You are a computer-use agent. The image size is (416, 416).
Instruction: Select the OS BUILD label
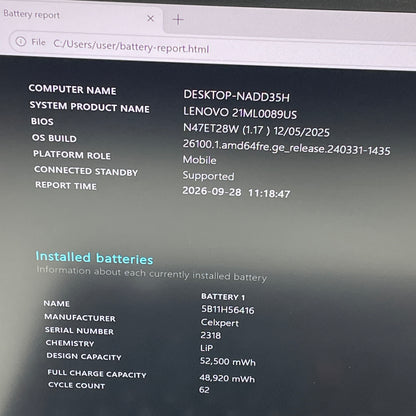(x=54, y=138)
